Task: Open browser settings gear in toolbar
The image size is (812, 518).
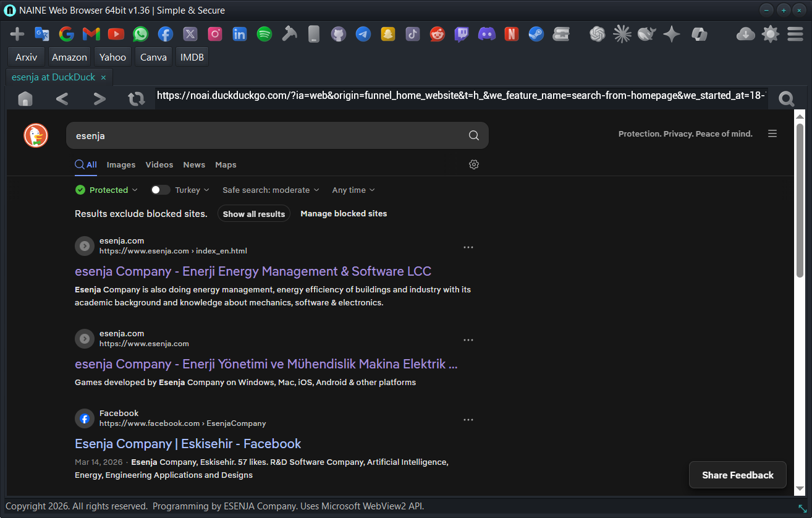Action: click(771, 34)
